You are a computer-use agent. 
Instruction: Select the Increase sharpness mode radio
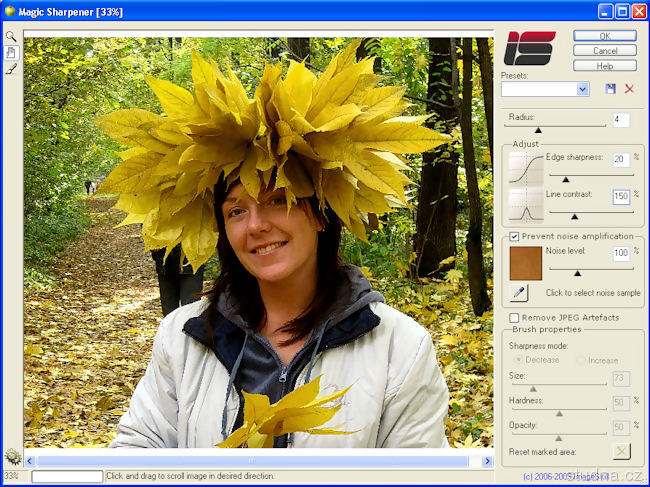580,359
